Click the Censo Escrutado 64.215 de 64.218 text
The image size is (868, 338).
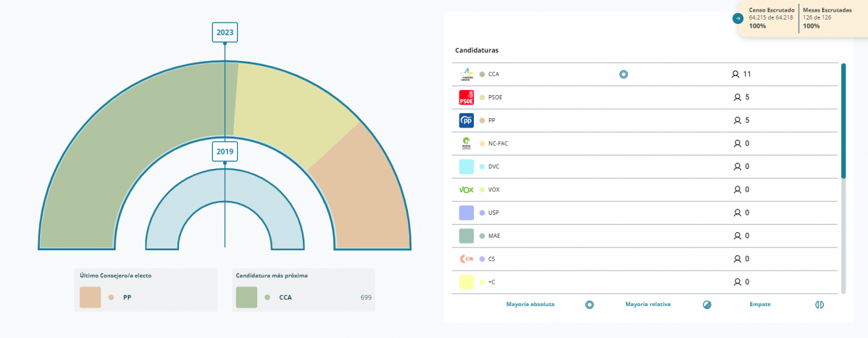771,17
